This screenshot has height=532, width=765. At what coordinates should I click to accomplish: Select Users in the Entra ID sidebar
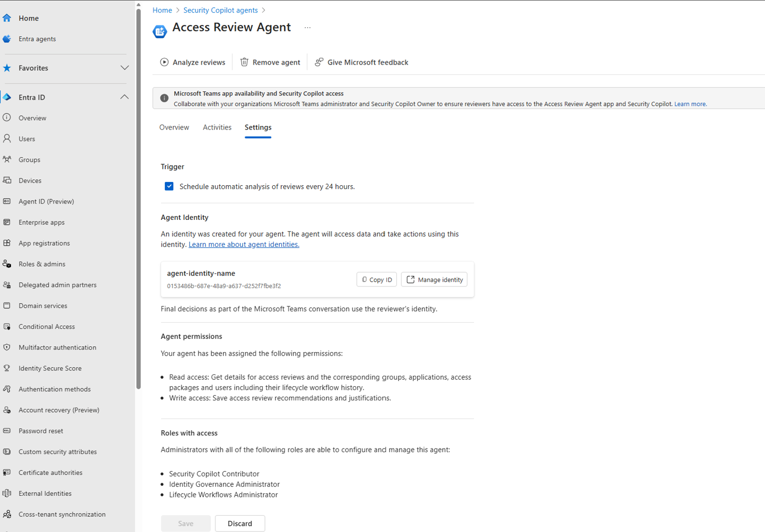(x=26, y=139)
